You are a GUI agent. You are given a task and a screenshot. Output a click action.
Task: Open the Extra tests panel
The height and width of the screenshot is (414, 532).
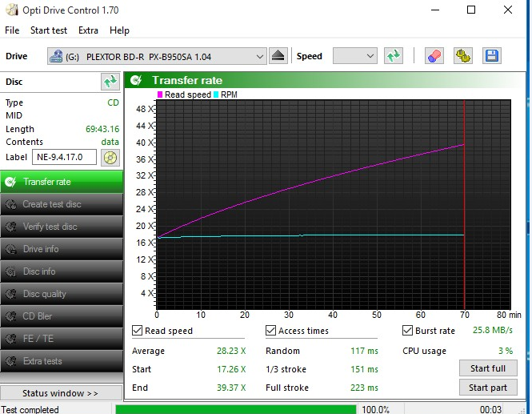[x=62, y=361]
